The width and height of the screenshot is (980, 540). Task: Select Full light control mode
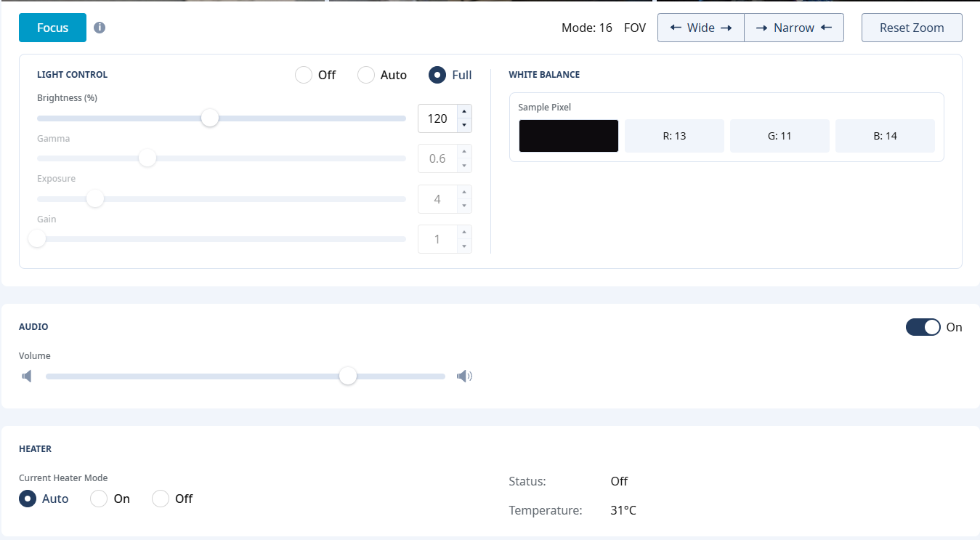pyautogui.click(x=437, y=75)
